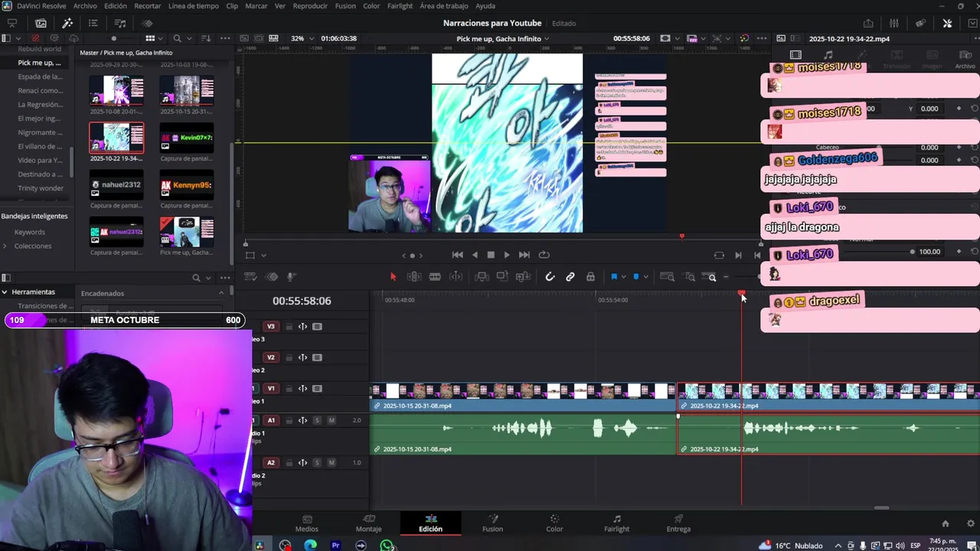Open the Edit Index list icon
The height and width of the screenshot is (551, 980).
pos(93,23)
